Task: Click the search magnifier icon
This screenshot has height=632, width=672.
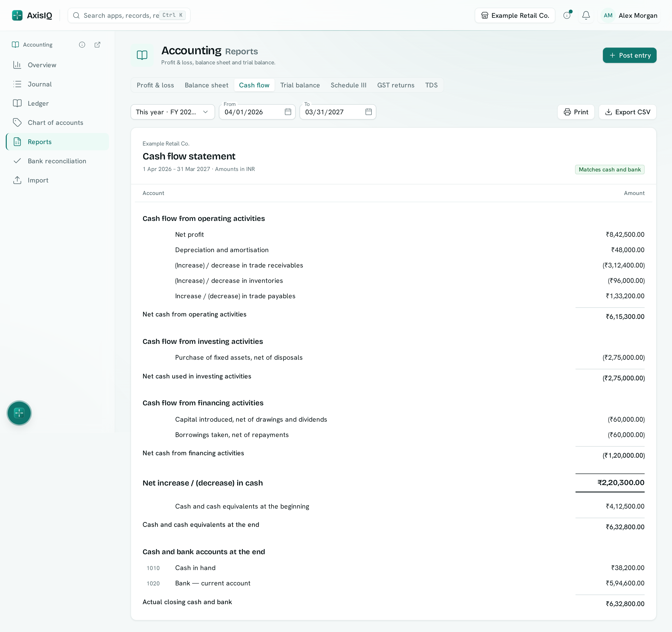Action: [76, 16]
